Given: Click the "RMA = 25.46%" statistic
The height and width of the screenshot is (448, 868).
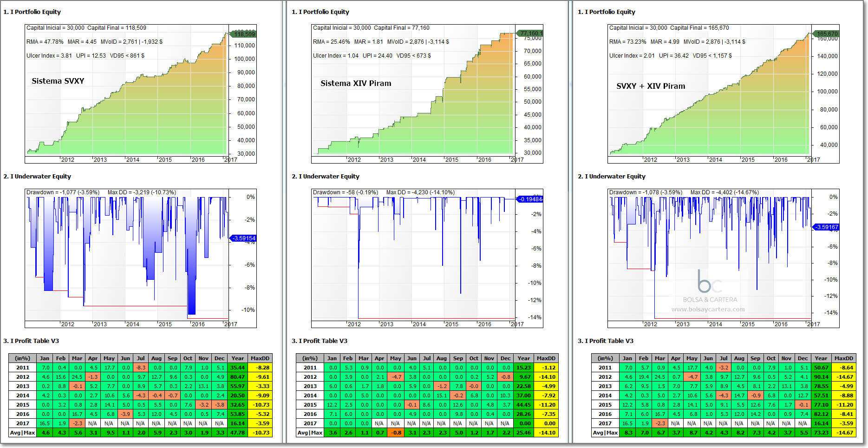Looking at the screenshot, I should tap(332, 42).
